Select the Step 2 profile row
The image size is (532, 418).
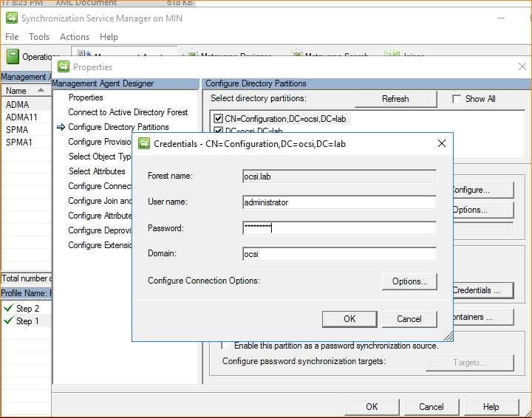click(26, 308)
